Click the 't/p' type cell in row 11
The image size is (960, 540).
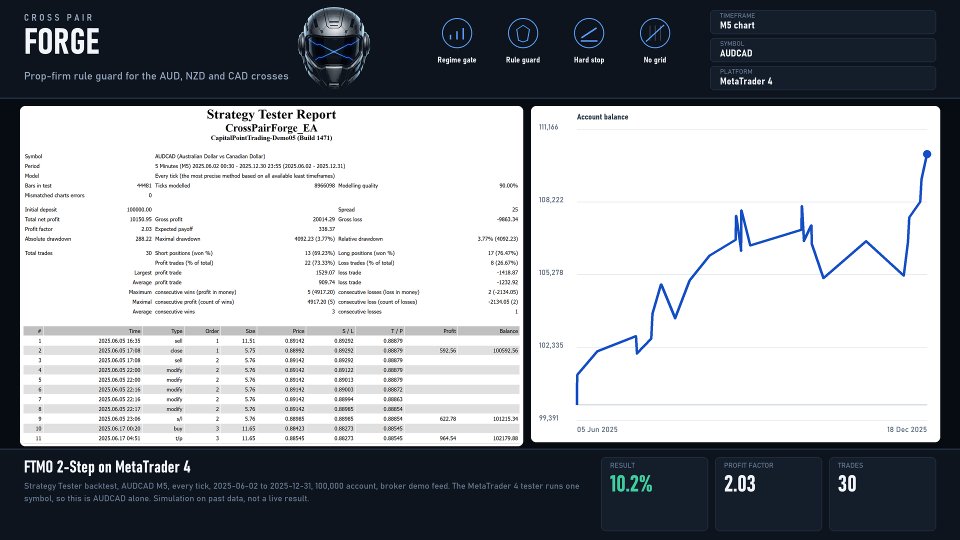click(x=179, y=438)
